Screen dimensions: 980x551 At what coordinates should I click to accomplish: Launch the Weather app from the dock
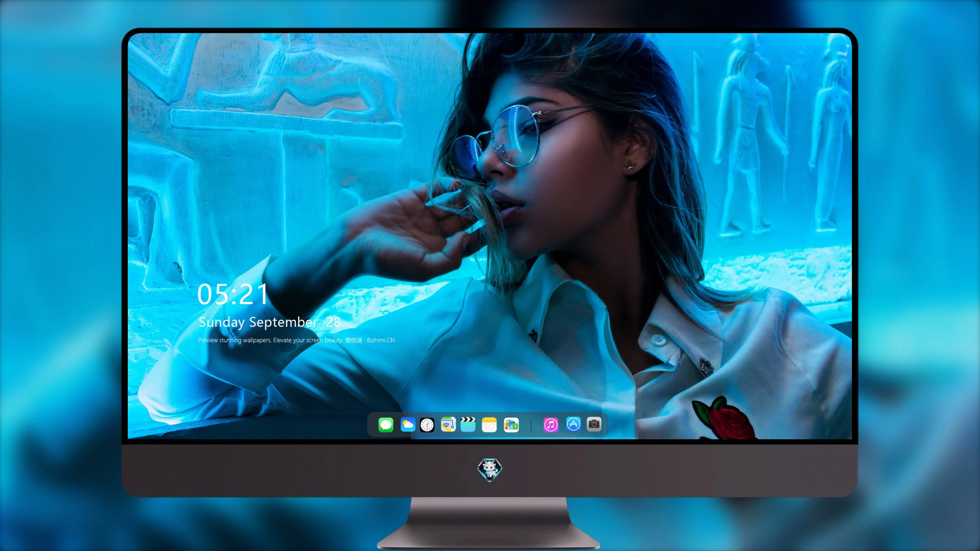pyautogui.click(x=408, y=424)
